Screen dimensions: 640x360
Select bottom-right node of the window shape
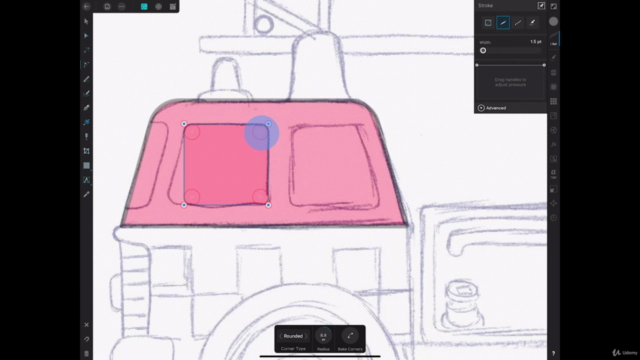(268, 205)
